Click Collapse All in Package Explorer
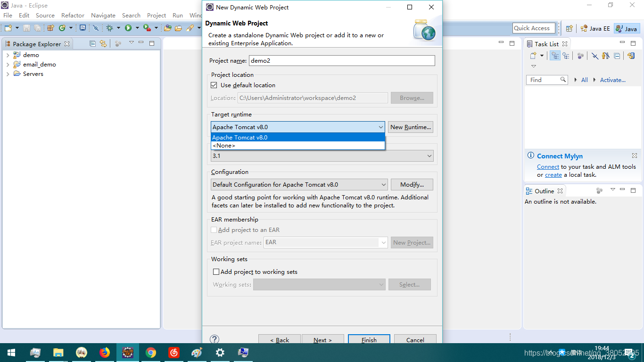 pyautogui.click(x=92, y=43)
